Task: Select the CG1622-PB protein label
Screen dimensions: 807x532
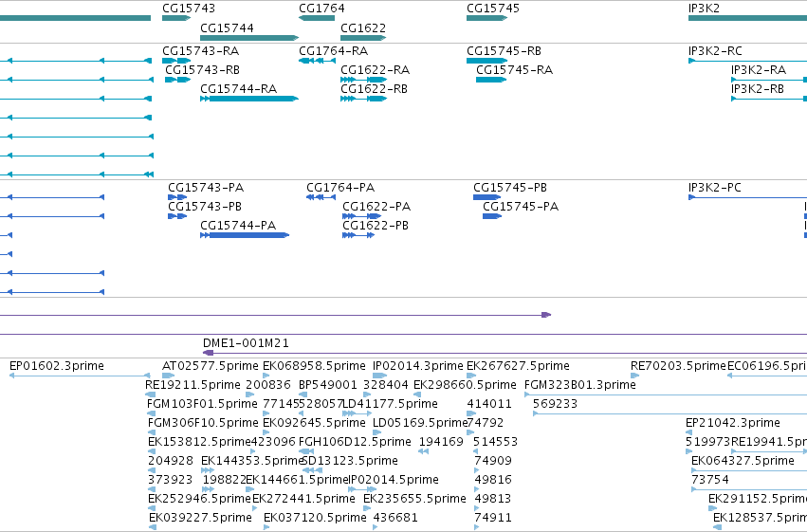Action: (376, 226)
